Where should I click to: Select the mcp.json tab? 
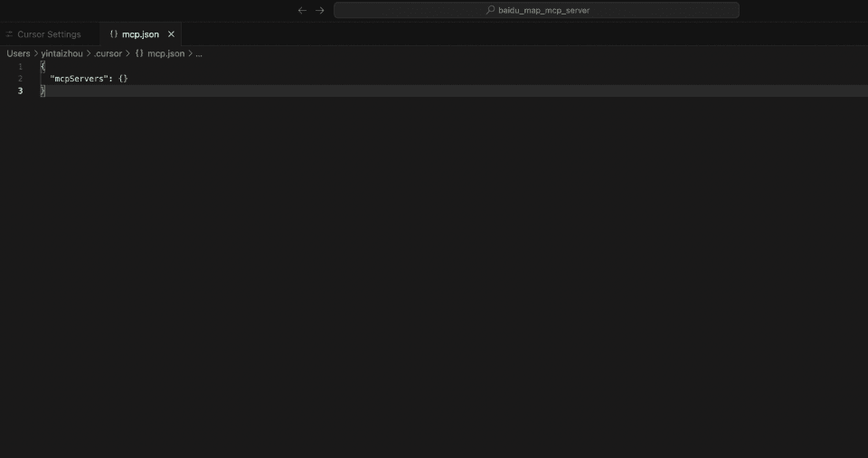click(140, 34)
